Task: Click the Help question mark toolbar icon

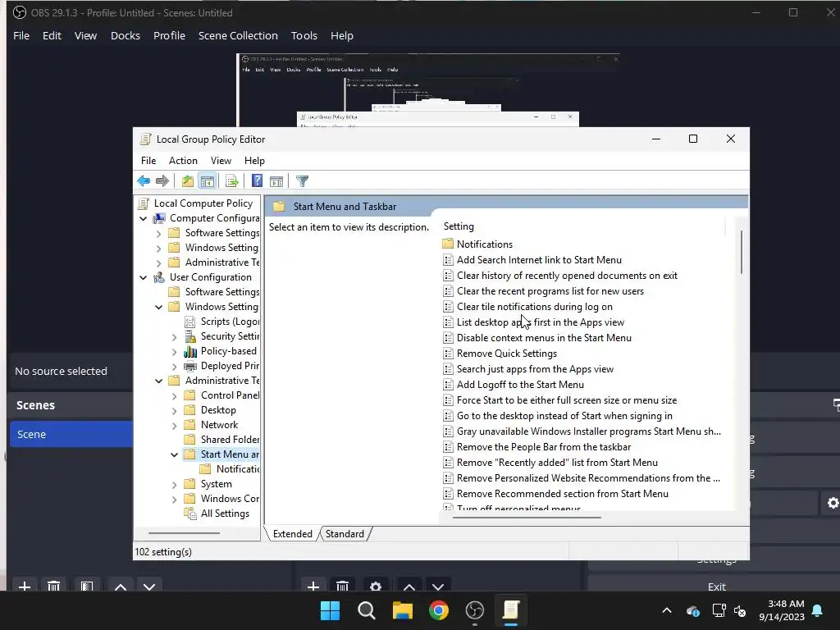Action: (257, 181)
